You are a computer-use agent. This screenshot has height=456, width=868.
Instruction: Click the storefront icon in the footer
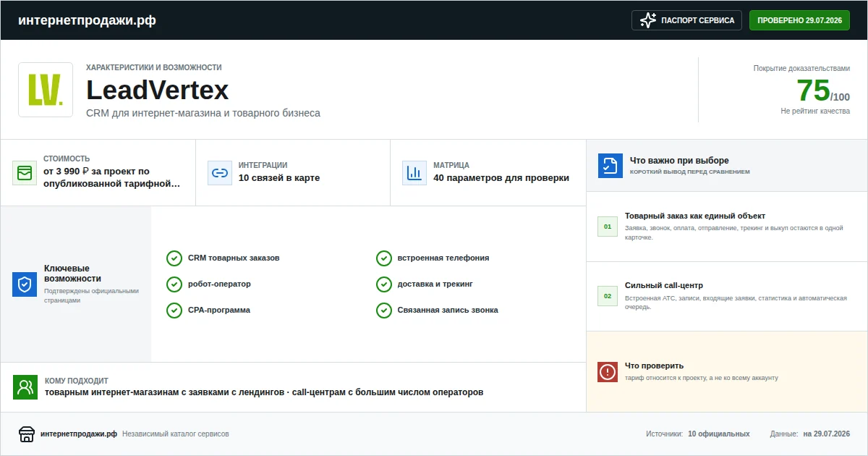[x=27, y=434]
